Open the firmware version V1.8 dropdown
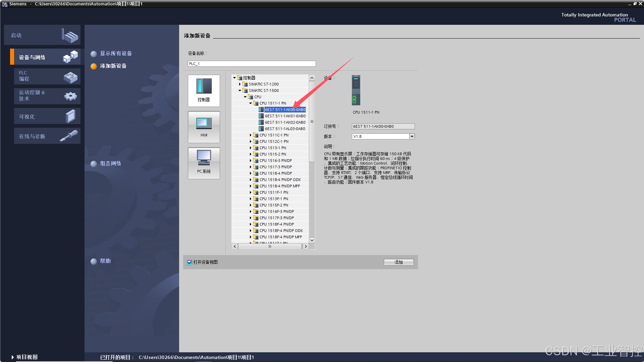This screenshot has width=644, height=362. (x=412, y=136)
